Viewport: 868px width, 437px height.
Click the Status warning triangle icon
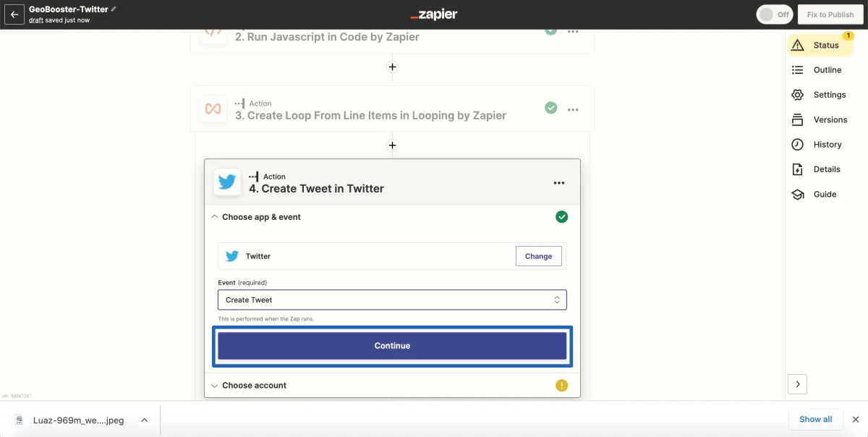point(798,45)
